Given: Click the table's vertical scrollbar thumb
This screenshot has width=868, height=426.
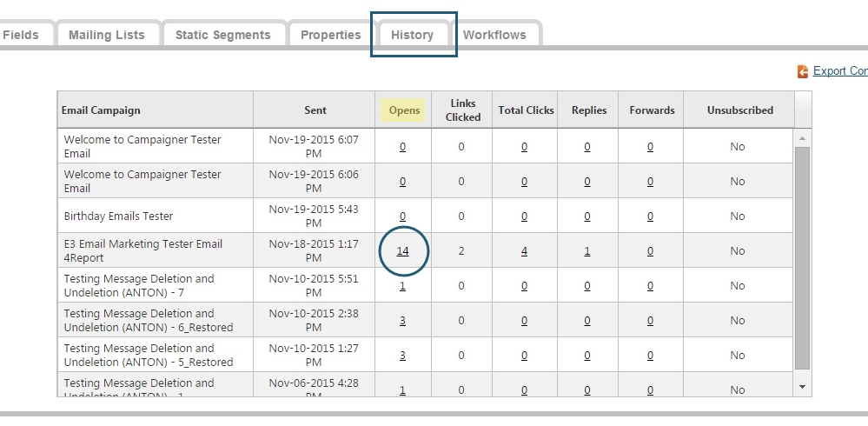Looking at the screenshot, I should tap(802, 256).
